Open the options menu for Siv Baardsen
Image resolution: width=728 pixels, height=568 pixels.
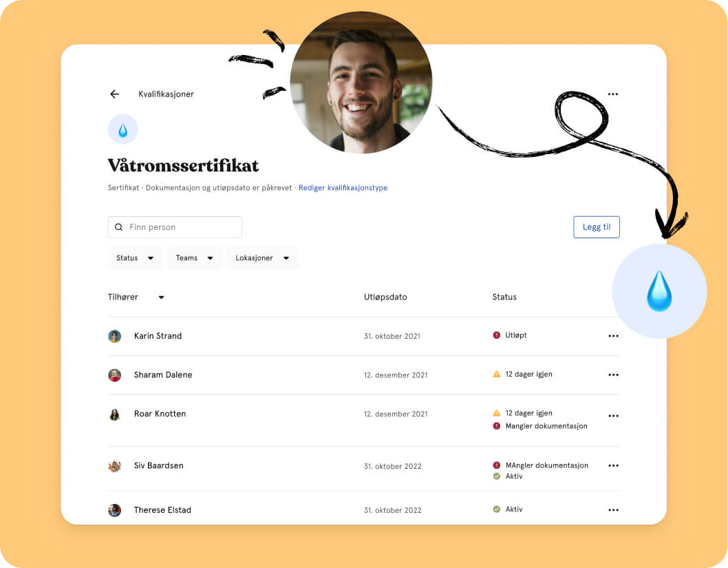613,465
